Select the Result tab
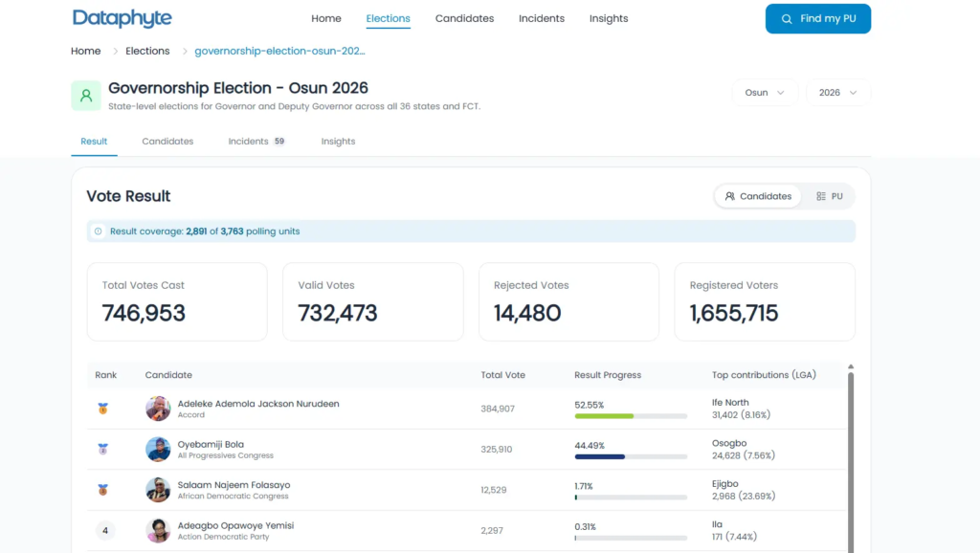Image resolution: width=980 pixels, height=553 pixels. tap(94, 142)
